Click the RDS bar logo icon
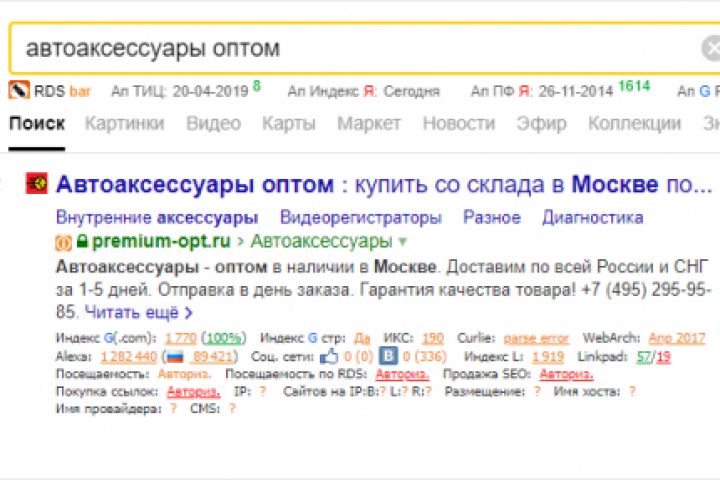 click(19, 90)
